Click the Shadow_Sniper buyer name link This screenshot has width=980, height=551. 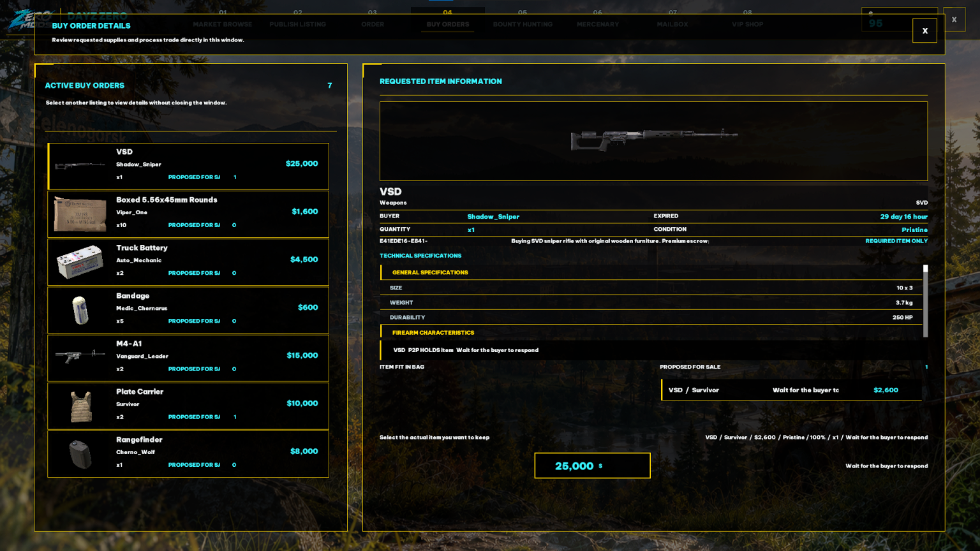[493, 217]
